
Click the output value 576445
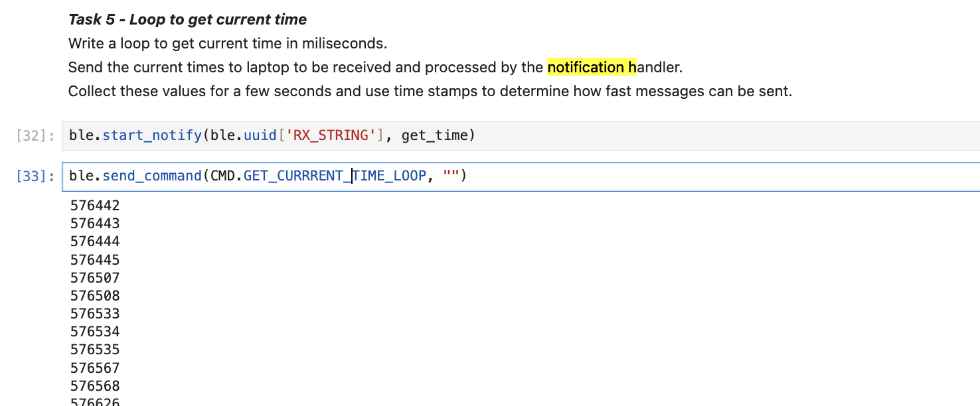[x=95, y=260]
